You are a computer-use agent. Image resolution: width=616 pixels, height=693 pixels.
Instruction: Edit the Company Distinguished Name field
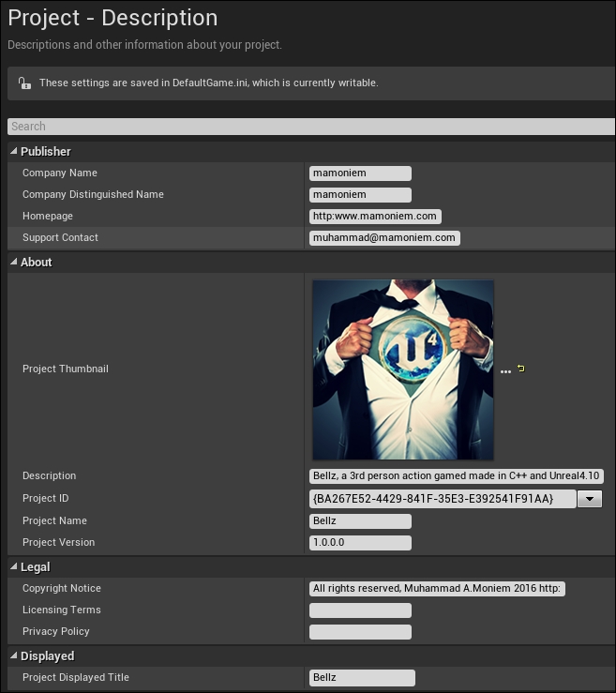click(x=360, y=195)
